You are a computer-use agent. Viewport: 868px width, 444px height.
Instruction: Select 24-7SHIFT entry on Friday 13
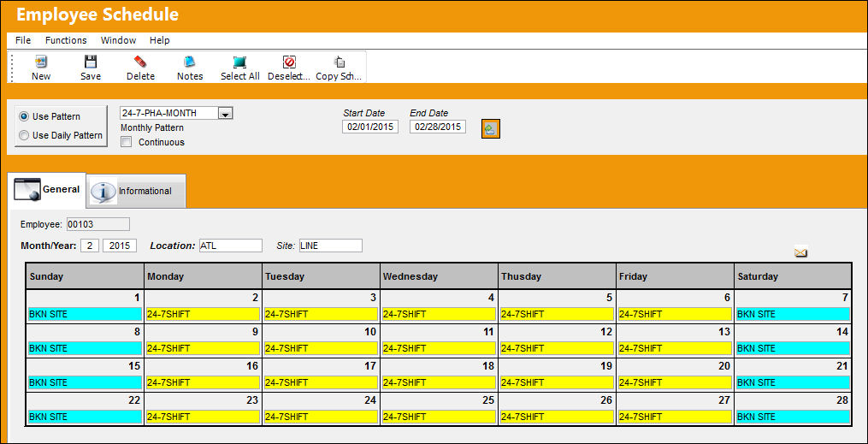click(x=675, y=349)
